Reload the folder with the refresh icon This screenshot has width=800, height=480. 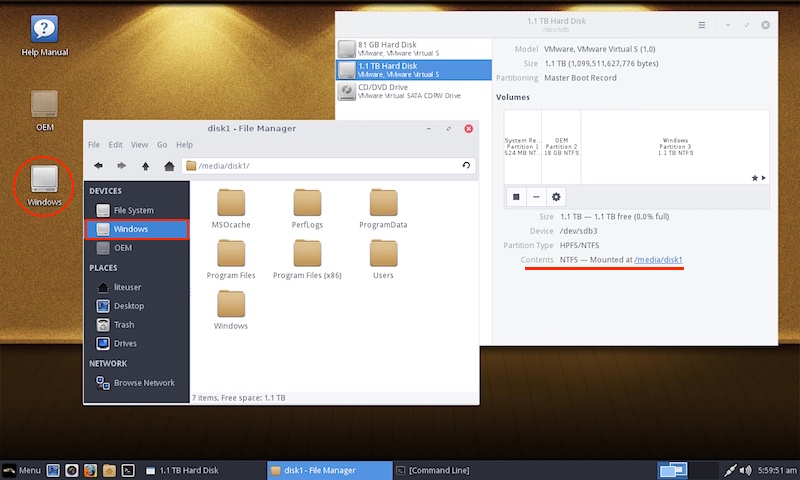pos(466,165)
